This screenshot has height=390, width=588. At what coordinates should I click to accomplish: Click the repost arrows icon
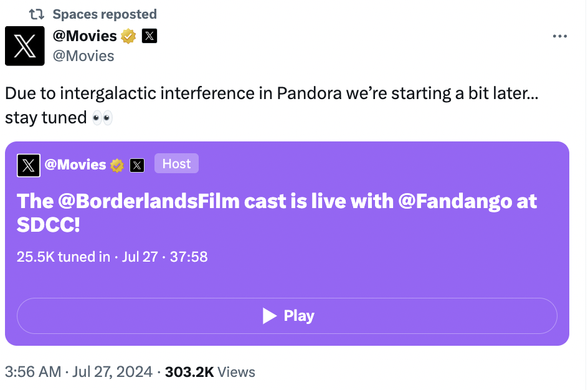(37, 14)
